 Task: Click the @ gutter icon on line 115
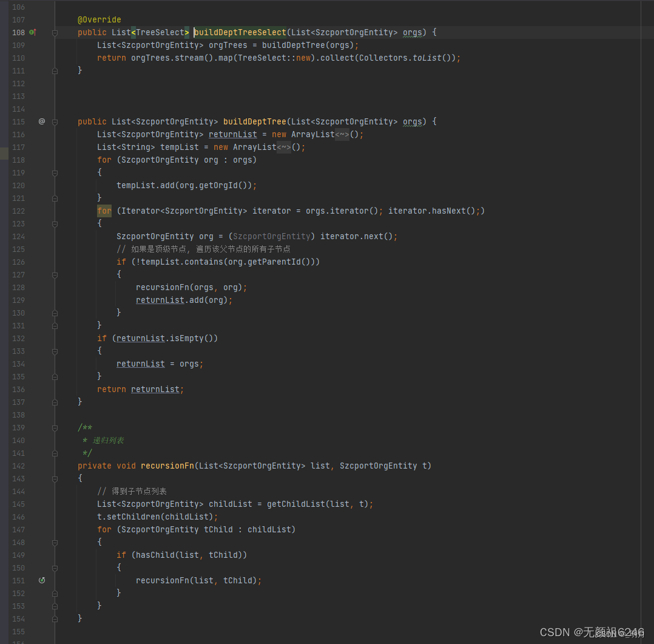[42, 121]
